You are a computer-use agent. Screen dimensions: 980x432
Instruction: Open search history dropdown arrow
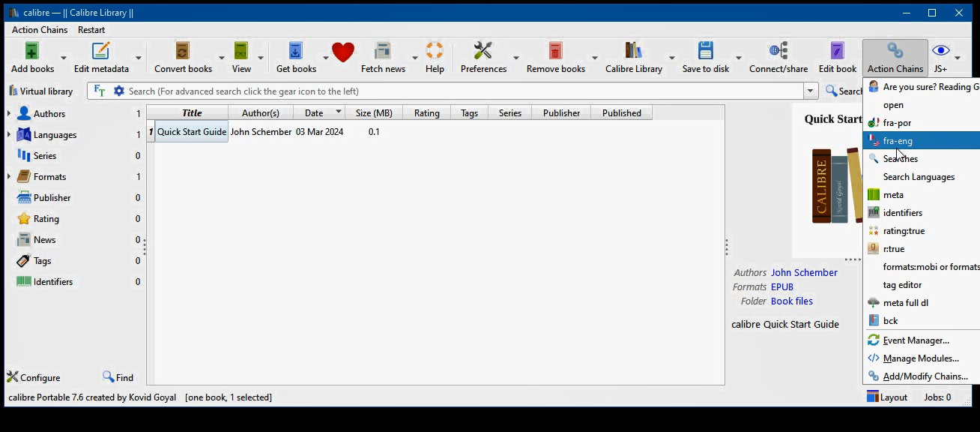click(810, 91)
